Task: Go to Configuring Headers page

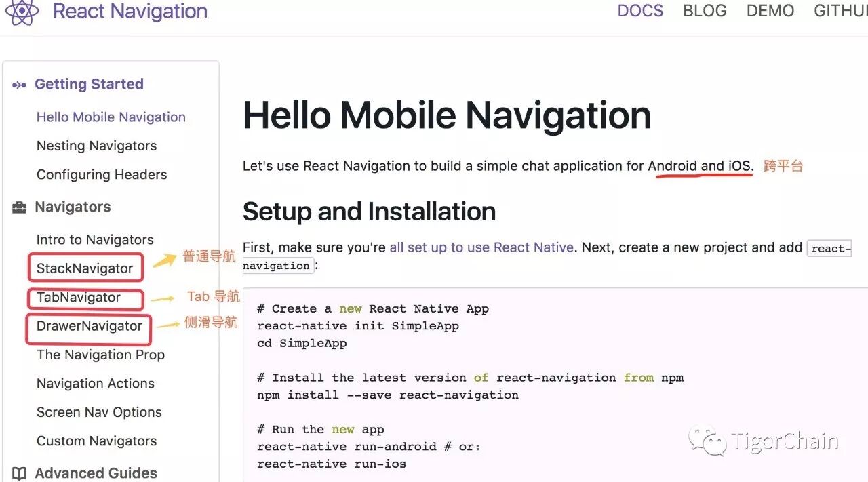Action: coord(102,174)
